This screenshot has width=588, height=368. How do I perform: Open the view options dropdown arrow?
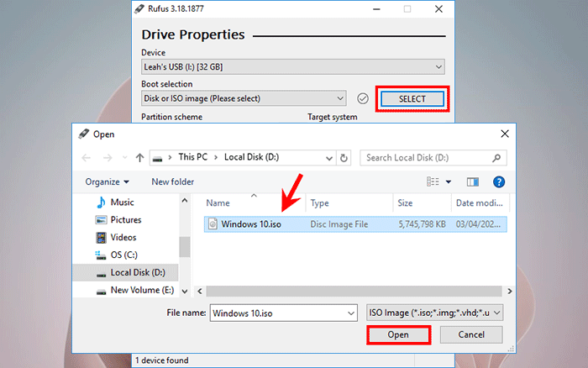pos(449,182)
